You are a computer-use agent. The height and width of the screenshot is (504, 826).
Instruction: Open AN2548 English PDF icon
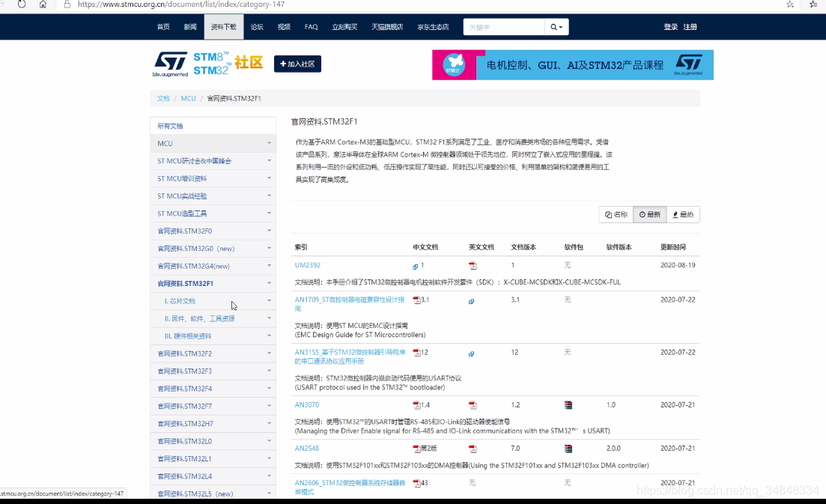(473, 449)
